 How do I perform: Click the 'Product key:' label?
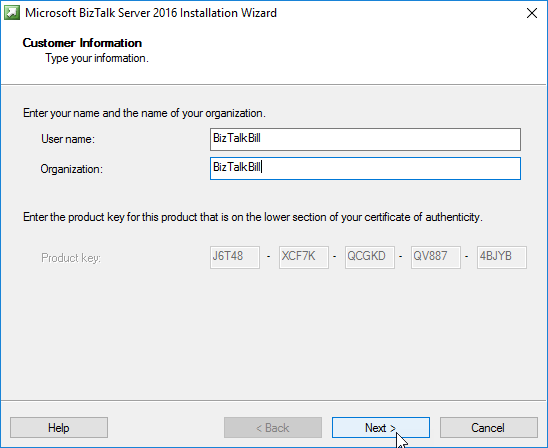pyautogui.click(x=71, y=258)
